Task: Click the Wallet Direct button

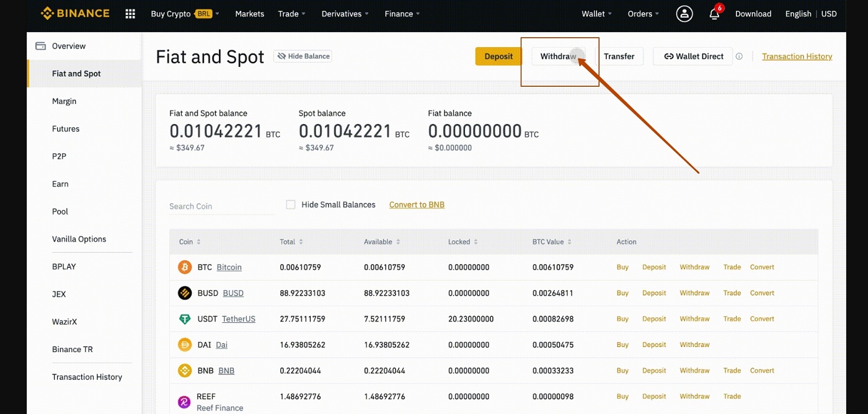Action: point(693,56)
